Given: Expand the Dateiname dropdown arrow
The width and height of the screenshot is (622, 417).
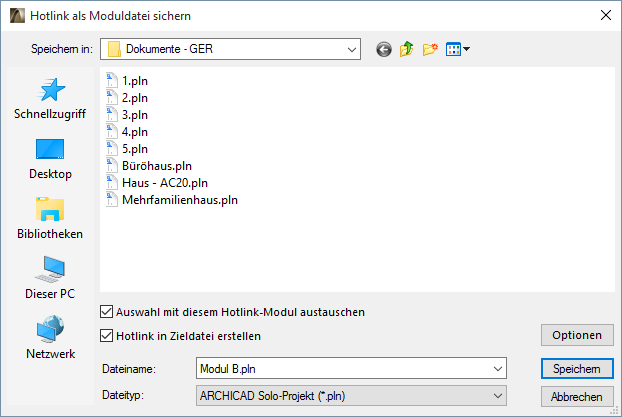Looking at the screenshot, I should click(498, 369).
